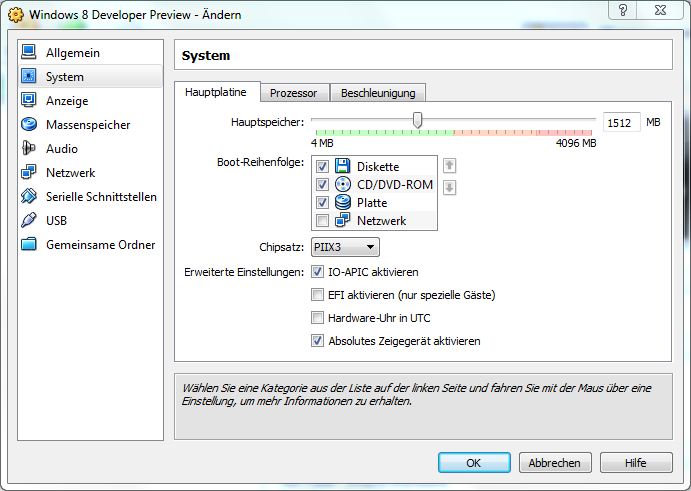The image size is (691, 491).
Task: Enable EFI aktivieren checkbox
Action: [x=317, y=294]
